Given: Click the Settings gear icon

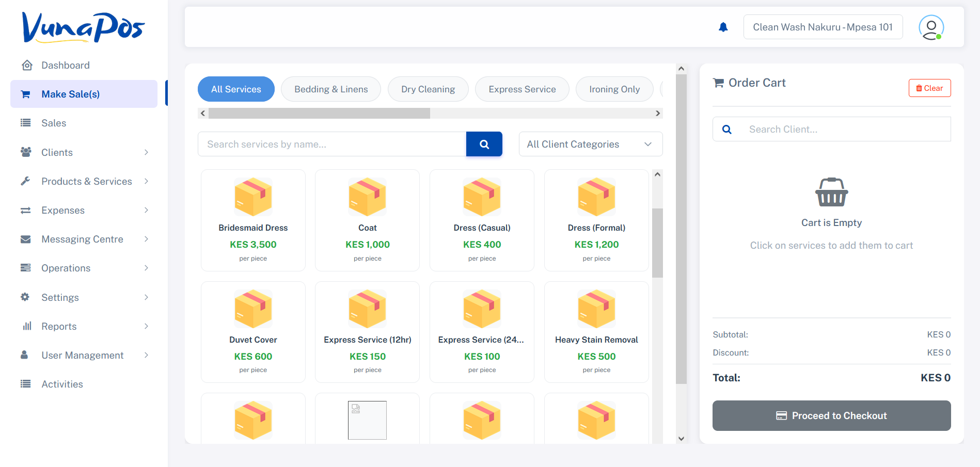Looking at the screenshot, I should (25, 297).
